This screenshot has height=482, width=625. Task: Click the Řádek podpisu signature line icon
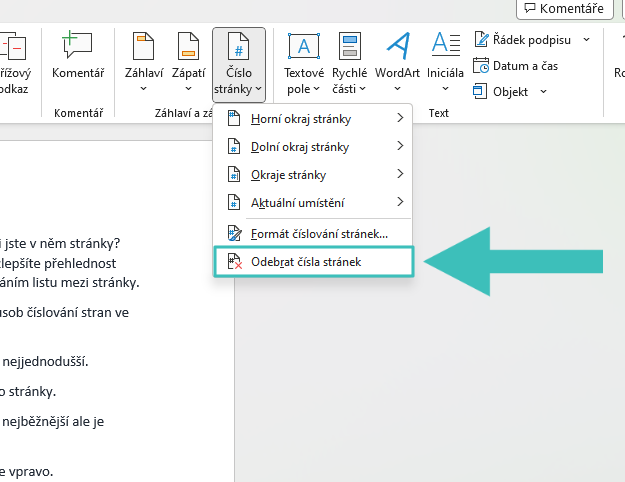[482, 39]
